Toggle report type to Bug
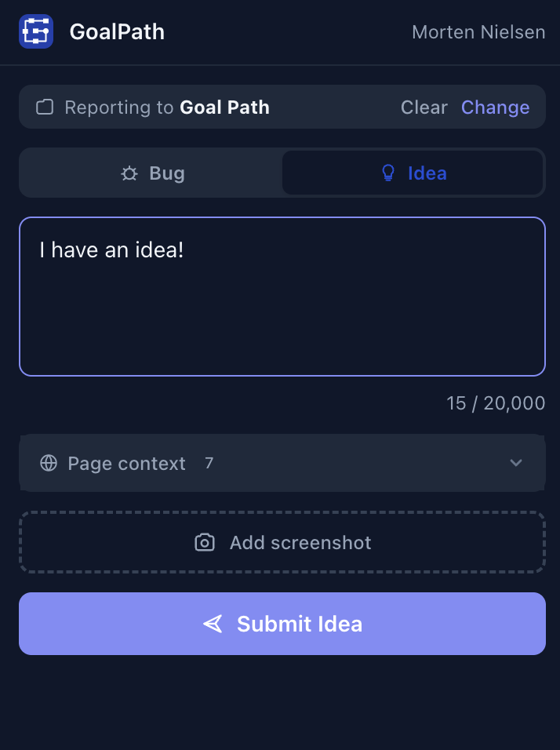Image resolution: width=560 pixels, height=750 pixels. pos(151,173)
